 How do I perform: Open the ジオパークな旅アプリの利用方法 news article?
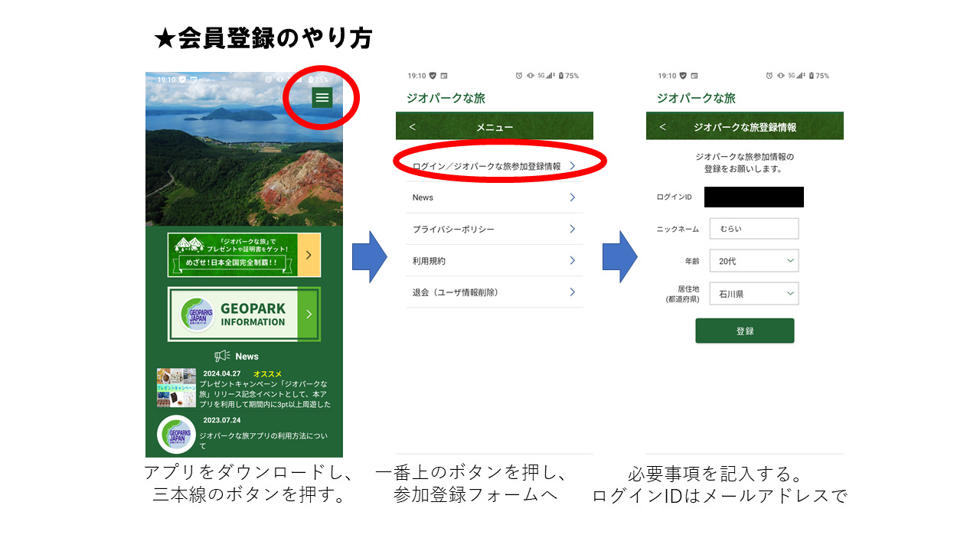263,440
